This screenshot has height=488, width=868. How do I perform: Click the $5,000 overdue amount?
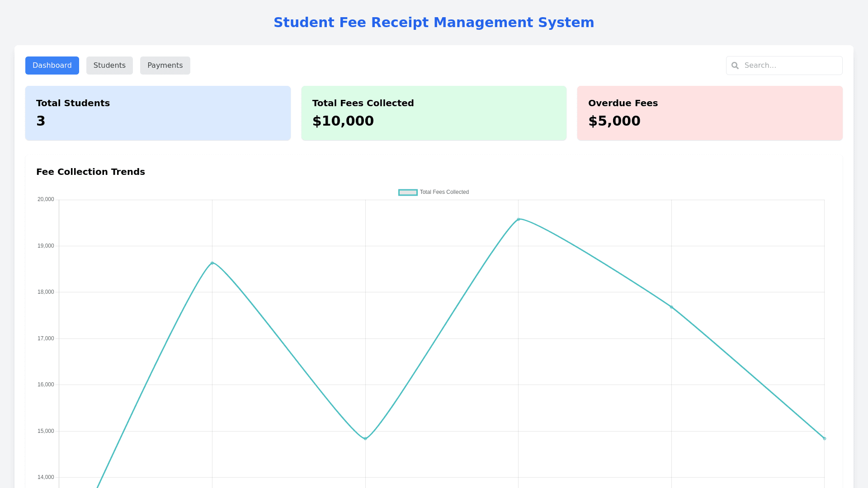pyautogui.click(x=614, y=121)
